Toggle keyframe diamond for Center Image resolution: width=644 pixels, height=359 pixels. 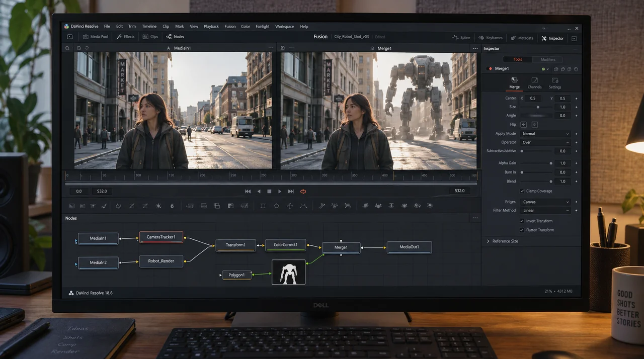pos(576,98)
